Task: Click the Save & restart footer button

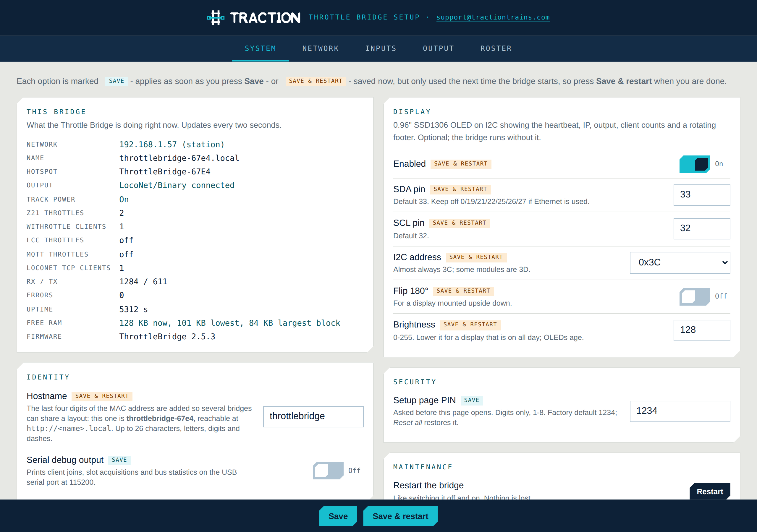Action: point(400,516)
